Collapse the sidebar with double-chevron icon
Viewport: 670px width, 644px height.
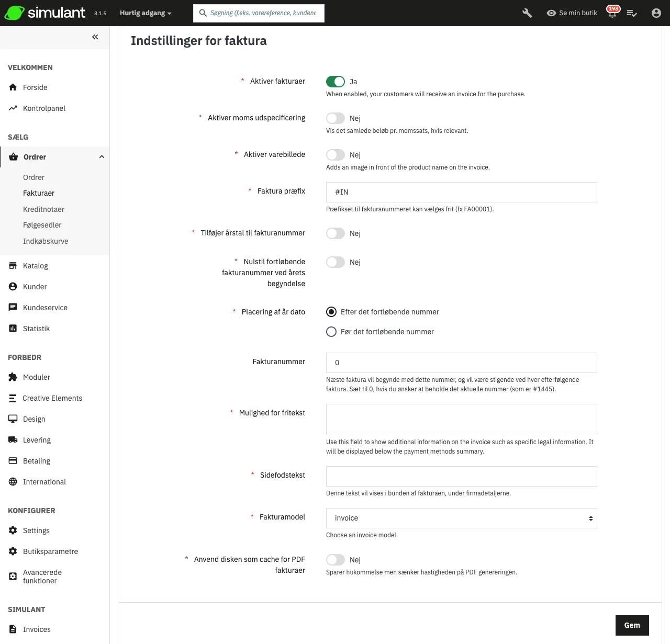(95, 37)
